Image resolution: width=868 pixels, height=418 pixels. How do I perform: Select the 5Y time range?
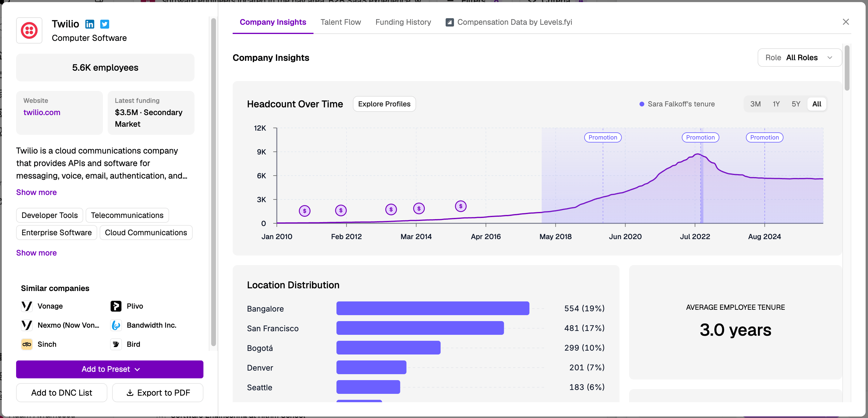[x=796, y=104]
